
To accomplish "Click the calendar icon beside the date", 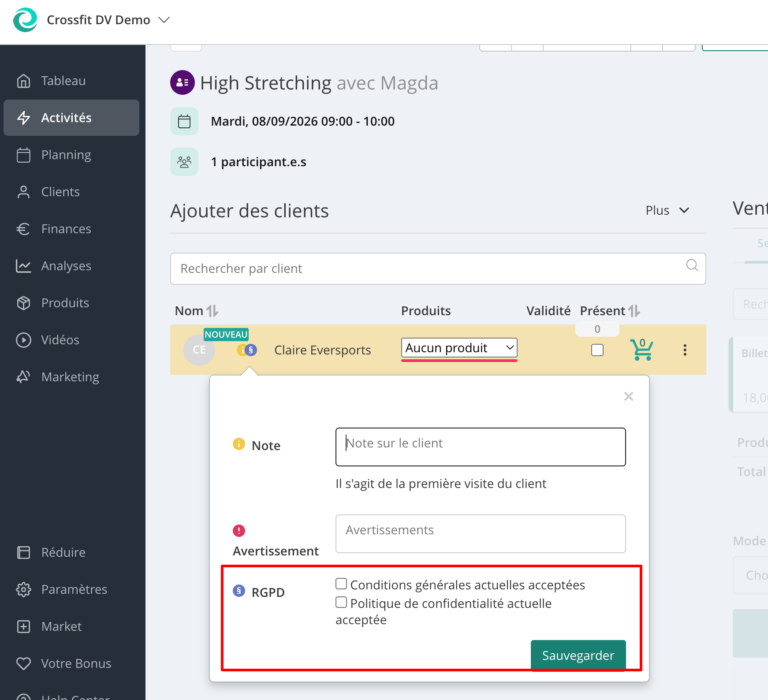I will 184,121.
